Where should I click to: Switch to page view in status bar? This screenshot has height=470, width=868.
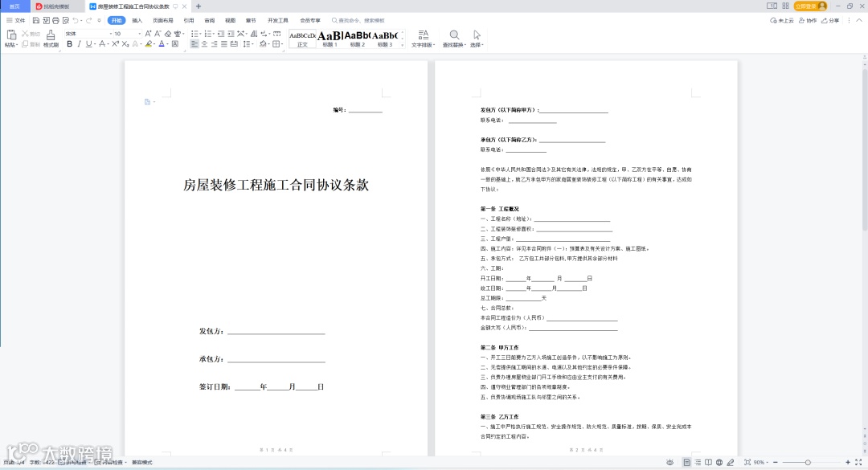click(686, 462)
